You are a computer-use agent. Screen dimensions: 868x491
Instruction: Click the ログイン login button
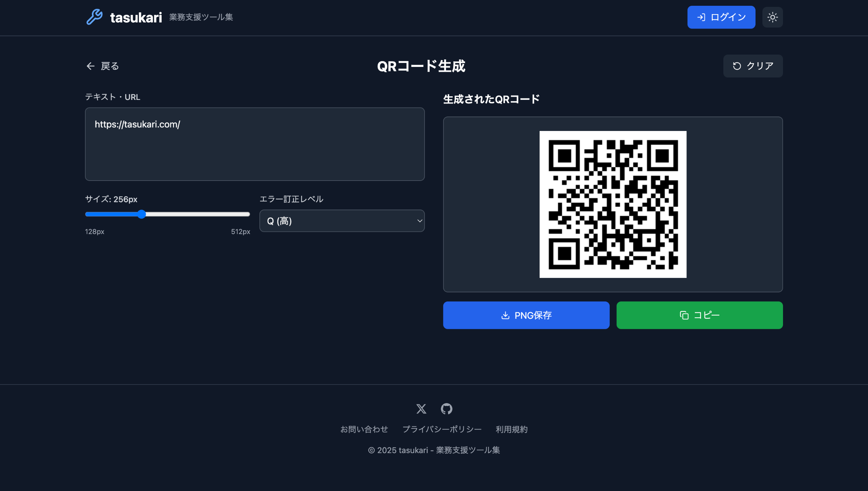[721, 17]
